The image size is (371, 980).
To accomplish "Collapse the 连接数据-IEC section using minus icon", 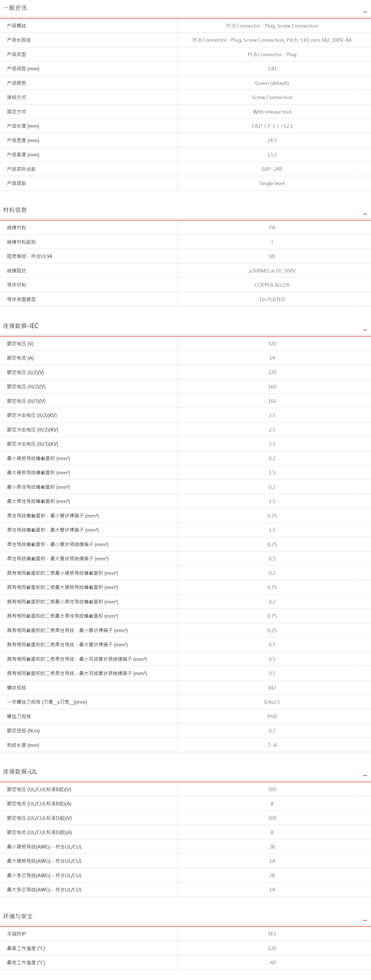I will tap(365, 330).
